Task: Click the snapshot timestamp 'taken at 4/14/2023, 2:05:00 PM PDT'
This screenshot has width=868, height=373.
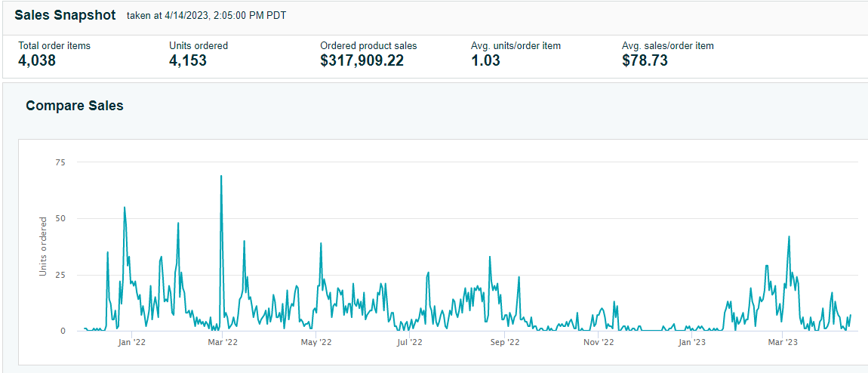Action: 207,16
